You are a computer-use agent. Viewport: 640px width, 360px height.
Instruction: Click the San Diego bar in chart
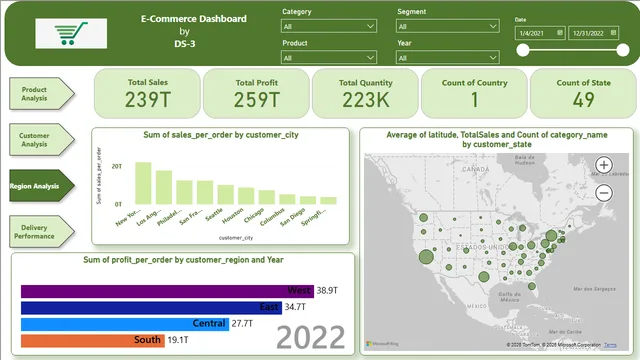(x=308, y=200)
